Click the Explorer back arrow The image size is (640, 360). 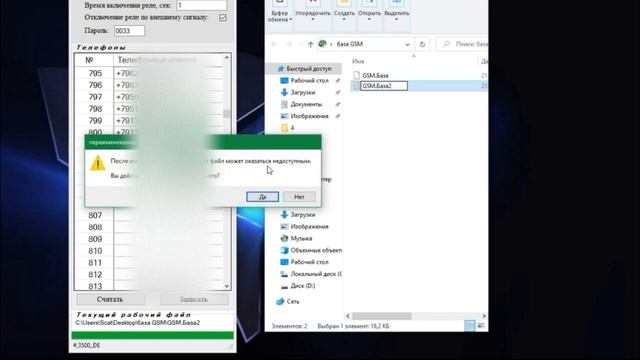[x=274, y=44]
